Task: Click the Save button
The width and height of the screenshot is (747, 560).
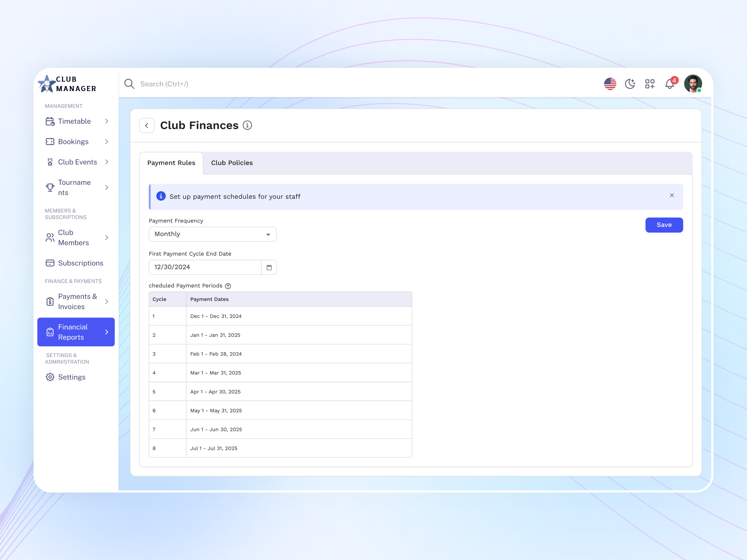Action: point(664,225)
